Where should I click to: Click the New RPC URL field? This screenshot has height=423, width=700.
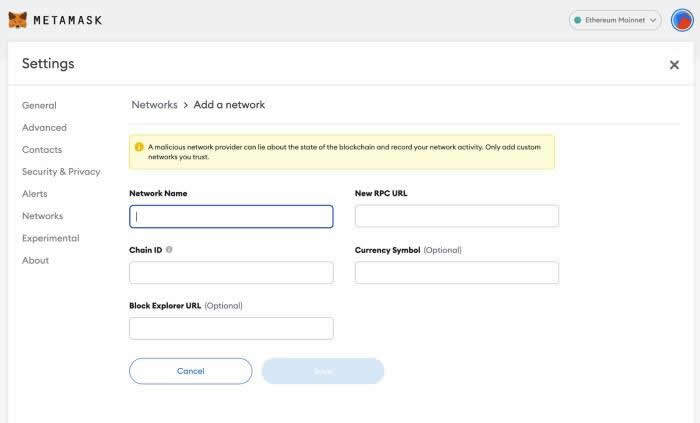coord(457,216)
